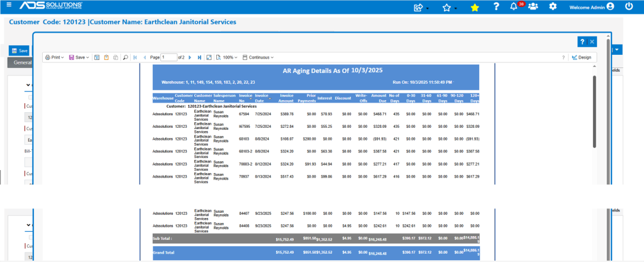Click the top bar help question mark
Image resolution: width=644 pixels, height=262 pixels.
pos(496,6)
